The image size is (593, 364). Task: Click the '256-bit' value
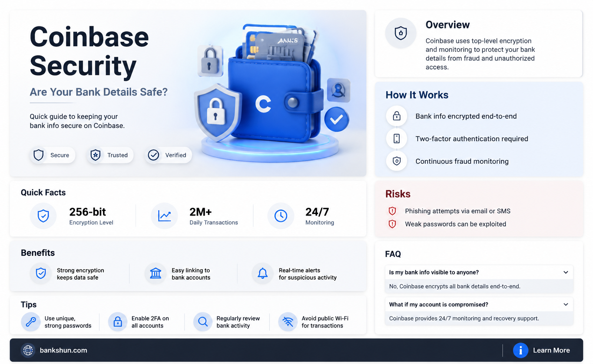click(87, 212)
